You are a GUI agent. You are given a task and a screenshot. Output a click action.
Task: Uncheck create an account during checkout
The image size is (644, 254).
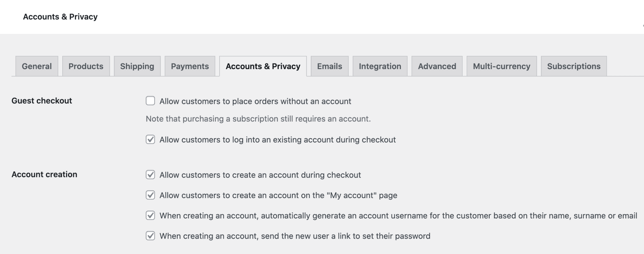tap(150, 175)
